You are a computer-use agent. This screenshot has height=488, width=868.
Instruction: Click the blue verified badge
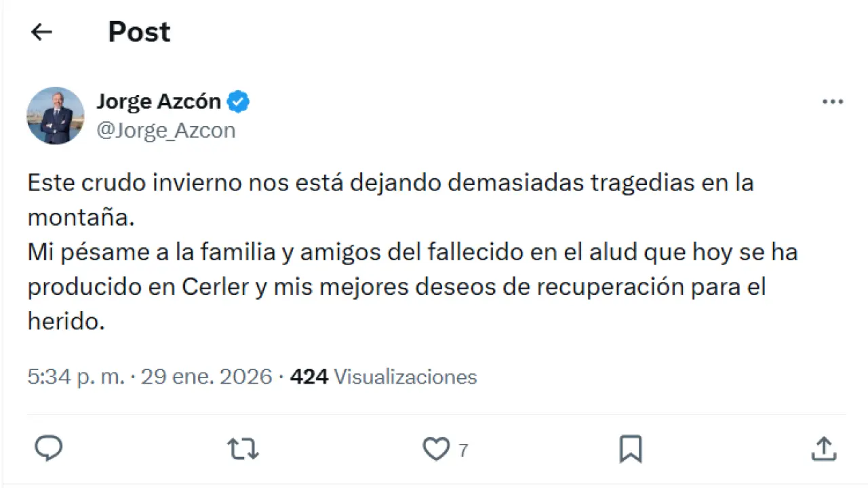click(x=238, y=102)
